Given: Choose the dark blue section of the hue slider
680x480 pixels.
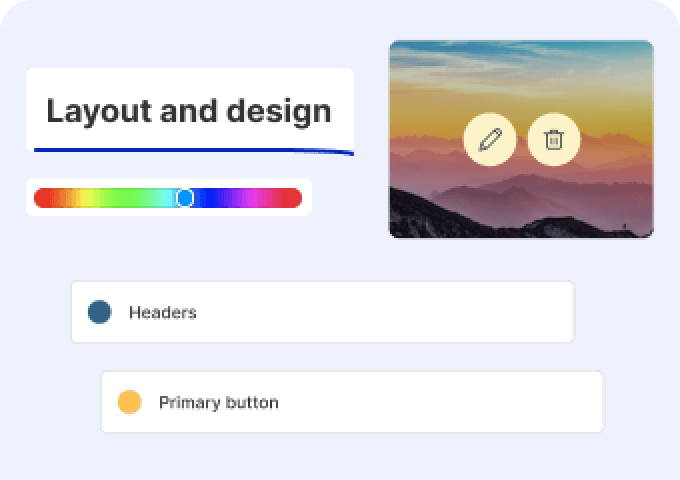Looking at the screenshot, I should [x=210, y=198].
